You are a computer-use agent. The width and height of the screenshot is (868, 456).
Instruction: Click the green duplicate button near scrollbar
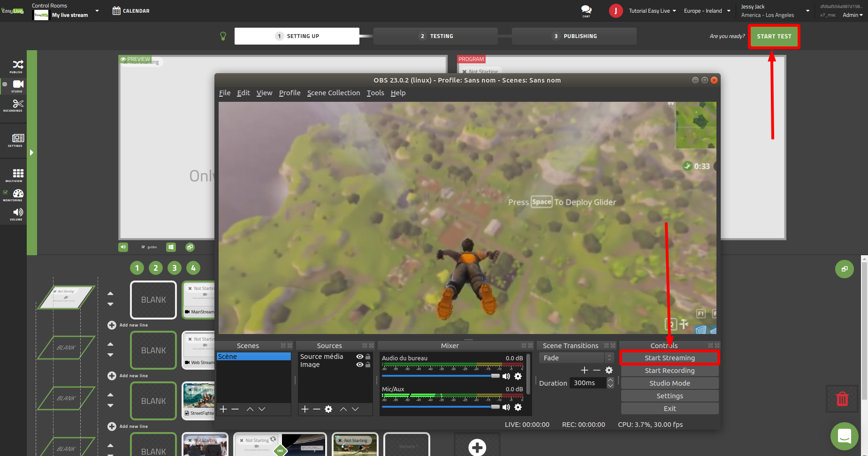point(844,269)
